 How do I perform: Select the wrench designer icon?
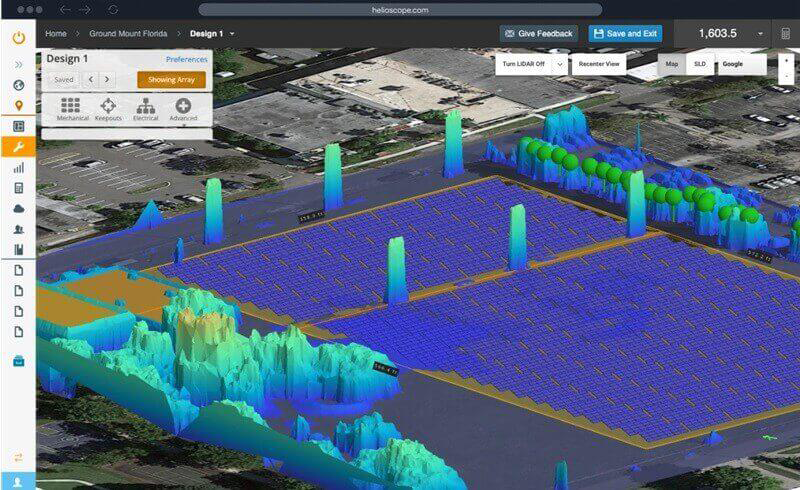(x=18, y=147)
